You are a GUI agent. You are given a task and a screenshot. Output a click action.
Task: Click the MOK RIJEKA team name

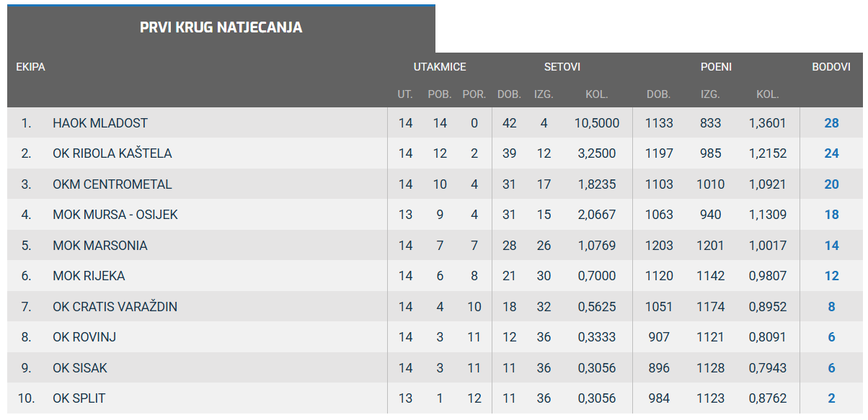click(89, 276)
